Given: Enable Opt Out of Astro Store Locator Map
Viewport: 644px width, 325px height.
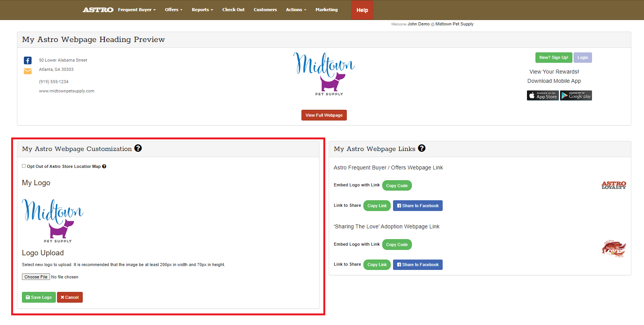Looking at the screenshot, I should tap(24, 166).
